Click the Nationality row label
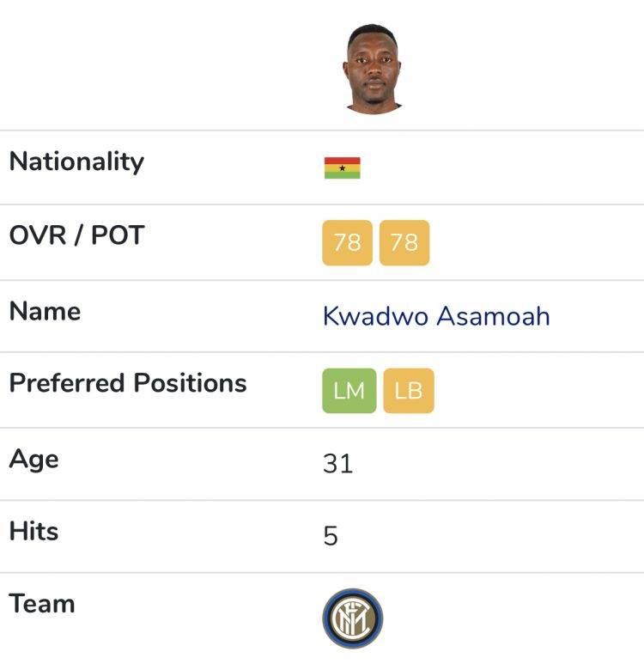 [x=76, y=162]
